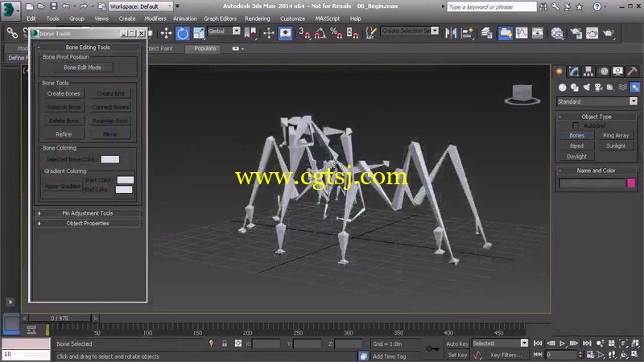Pick the Selected Bone Color swatch
The height and width of the screenshot is (362, 644).
(x=110, y=159)
